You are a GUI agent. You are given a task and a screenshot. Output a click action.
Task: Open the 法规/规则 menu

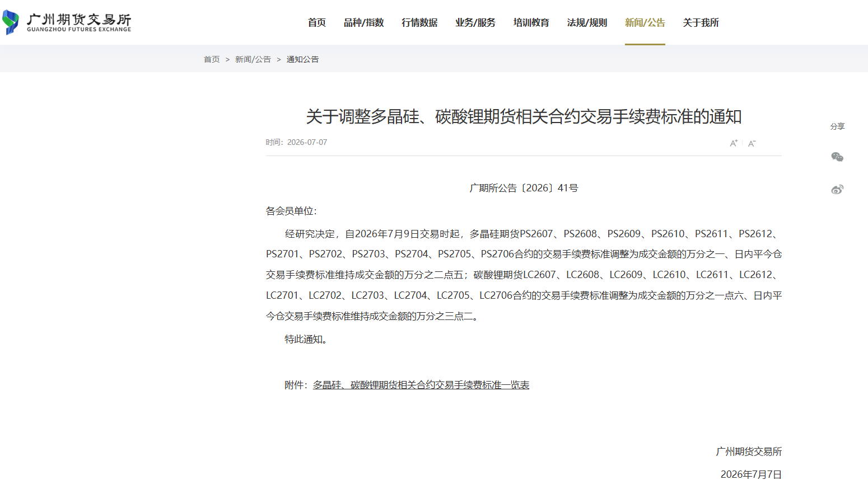(x=587, y=22)
